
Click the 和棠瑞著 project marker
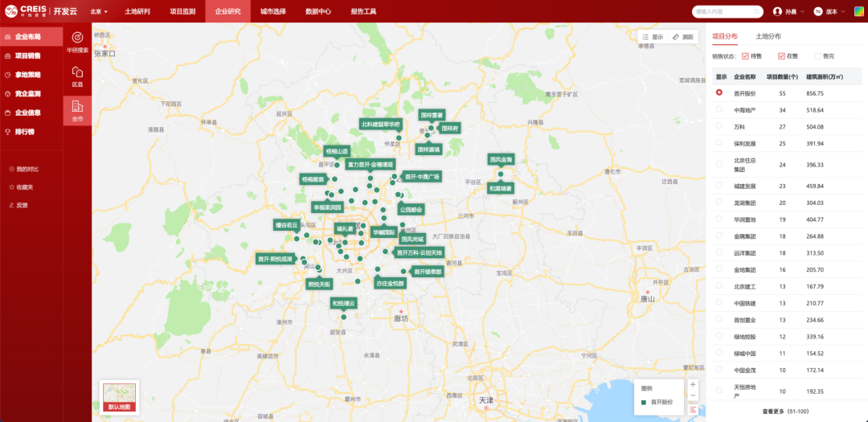point(501,188)
